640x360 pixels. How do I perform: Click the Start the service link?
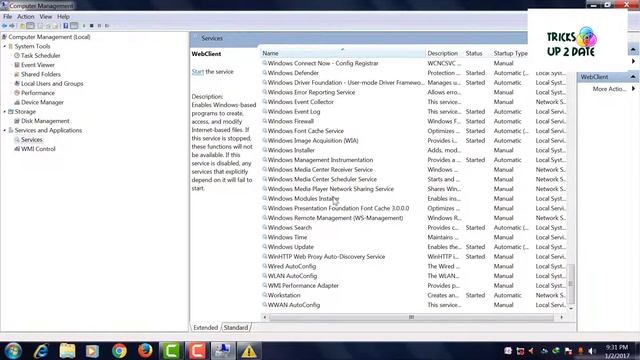198,72
